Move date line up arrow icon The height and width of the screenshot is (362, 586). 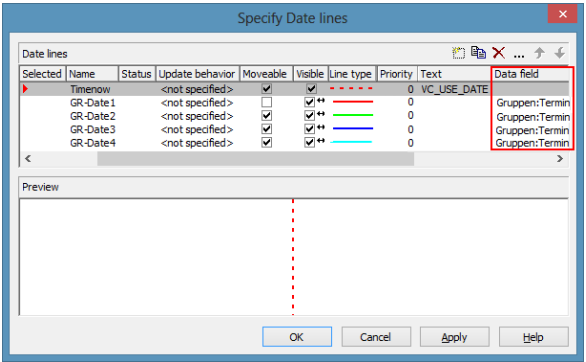click(539, 53)
